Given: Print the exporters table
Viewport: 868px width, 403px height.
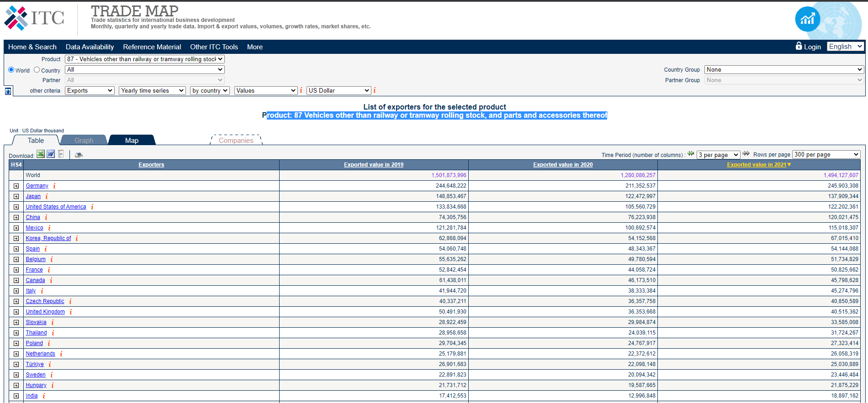Looking at the screenshot, I should [79, 155].
